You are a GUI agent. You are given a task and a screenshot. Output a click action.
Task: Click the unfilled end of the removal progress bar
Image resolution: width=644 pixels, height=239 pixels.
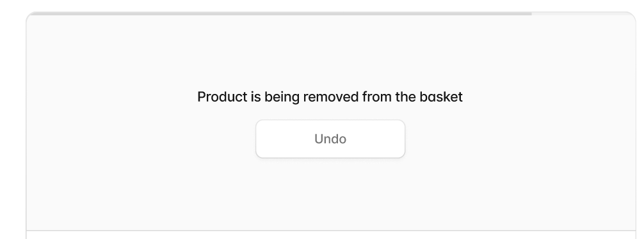(583, 13)
